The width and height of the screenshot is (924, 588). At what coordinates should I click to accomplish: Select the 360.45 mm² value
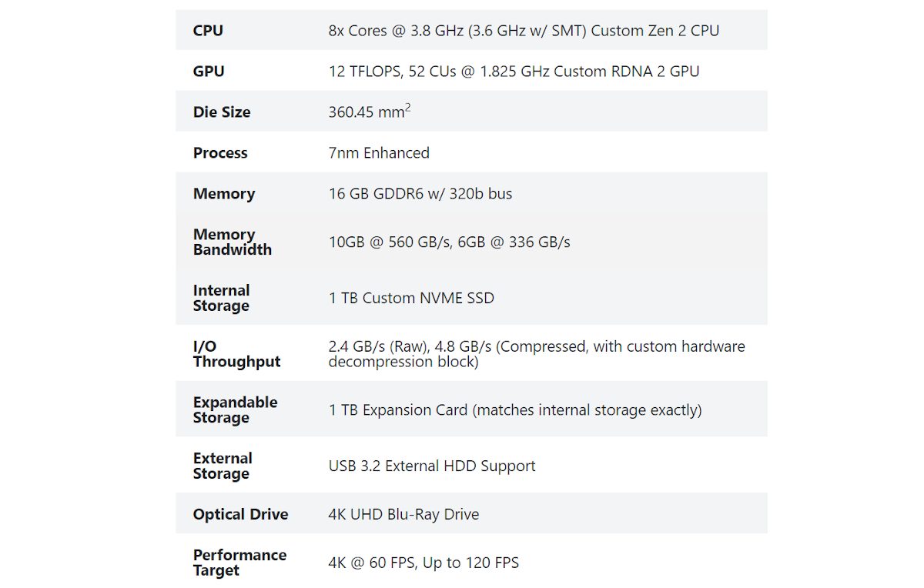370,112
